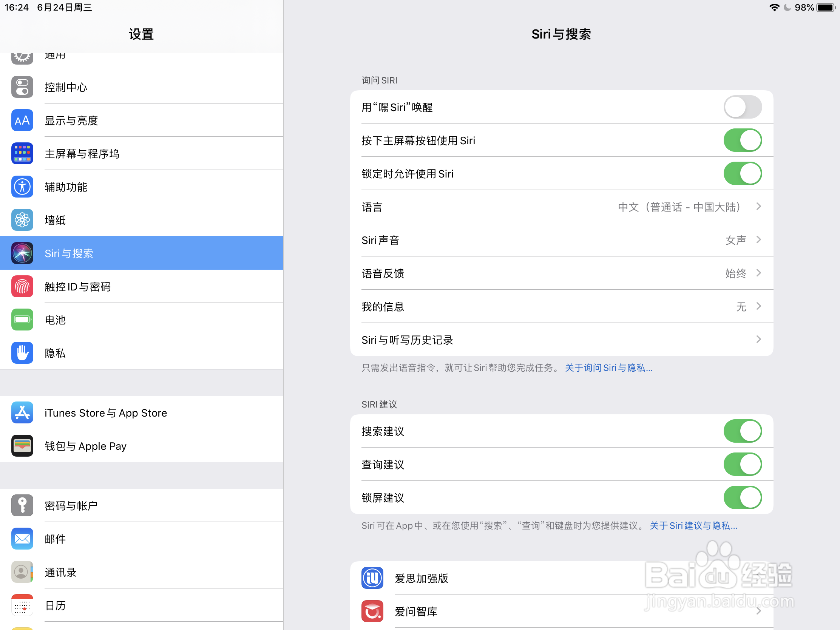Tap the green Battery icon
This screenshot has height=630, width=840.
pos(22,320)
